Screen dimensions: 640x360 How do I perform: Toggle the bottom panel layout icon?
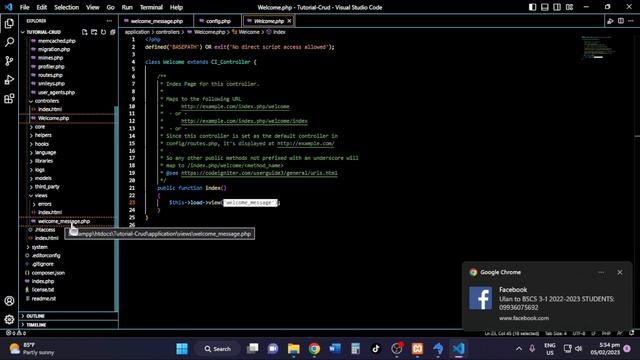pyautogui.click(x=544, y=7)
